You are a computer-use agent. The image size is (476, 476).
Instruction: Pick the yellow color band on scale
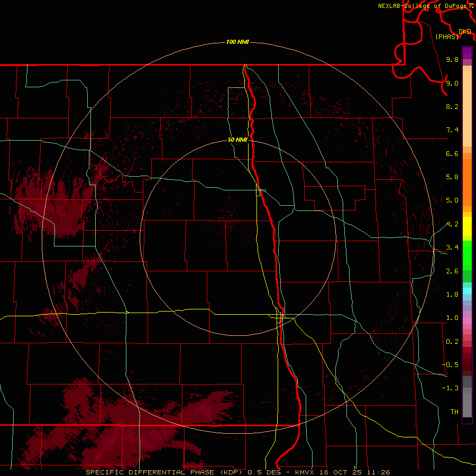pos(467,226)
